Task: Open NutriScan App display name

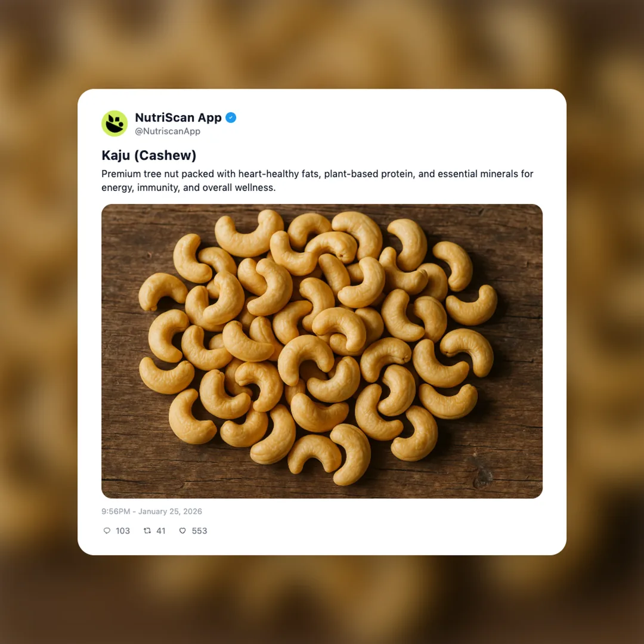Action: coord(178,117)
